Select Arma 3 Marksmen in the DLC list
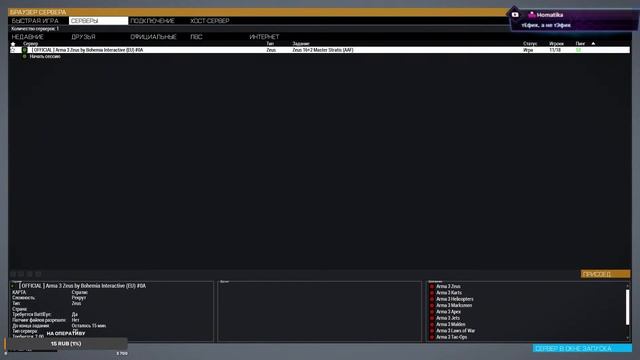This screenshot has width=640, height=360. [x=454, y=305]
